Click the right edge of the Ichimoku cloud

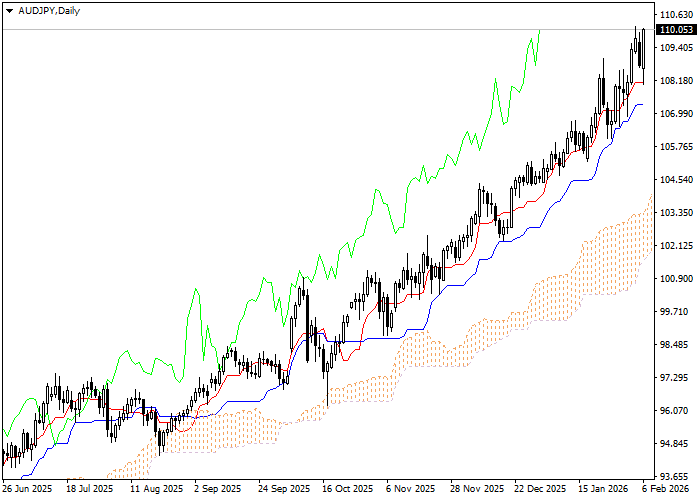click(x=651, y=225)
